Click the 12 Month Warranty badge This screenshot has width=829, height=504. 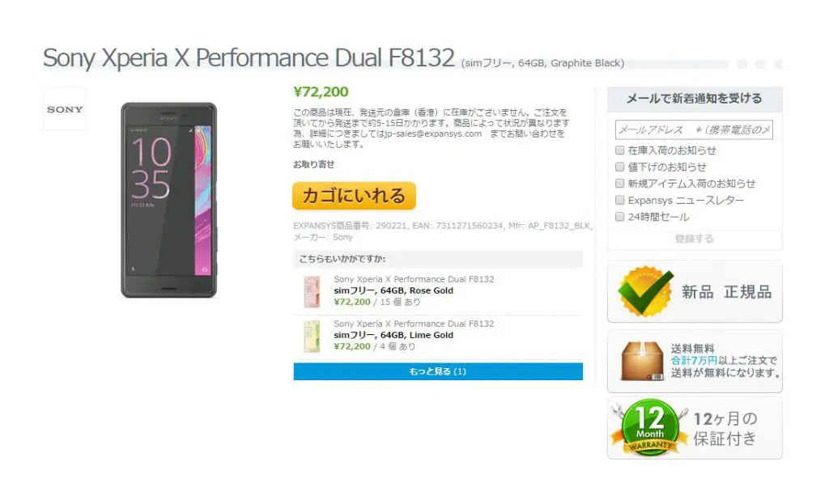click(x=649, y=428)
